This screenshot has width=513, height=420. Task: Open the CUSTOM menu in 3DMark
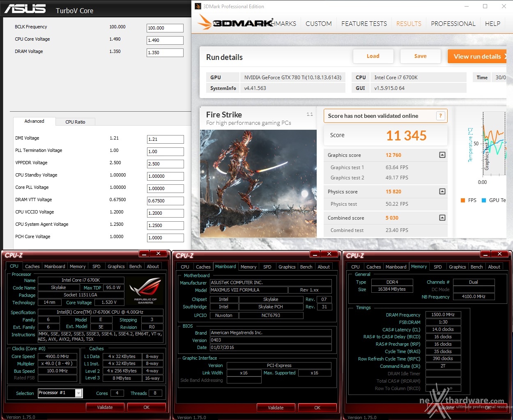click(319, 23)
